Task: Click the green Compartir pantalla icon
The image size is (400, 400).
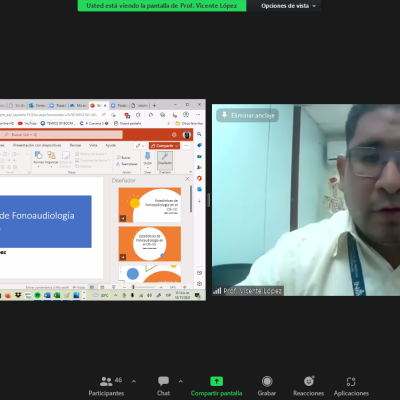Action: point(216,381)
